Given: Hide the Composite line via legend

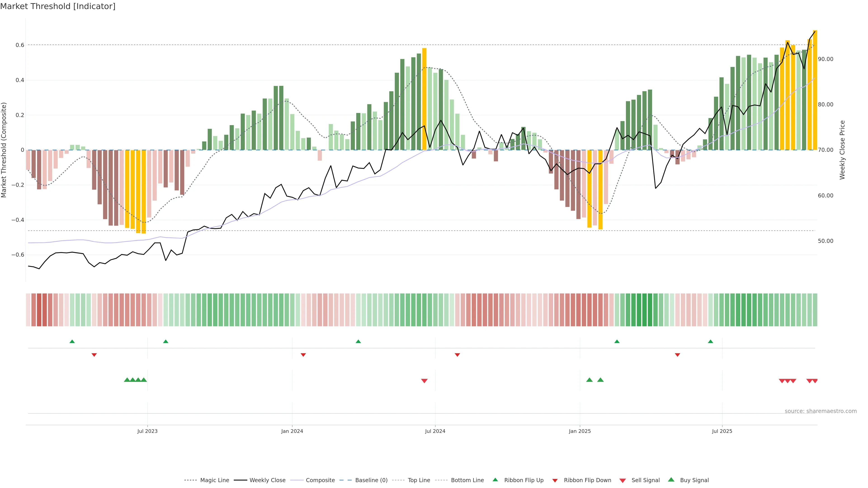Looking at the screenshot, I should point(320,480).
